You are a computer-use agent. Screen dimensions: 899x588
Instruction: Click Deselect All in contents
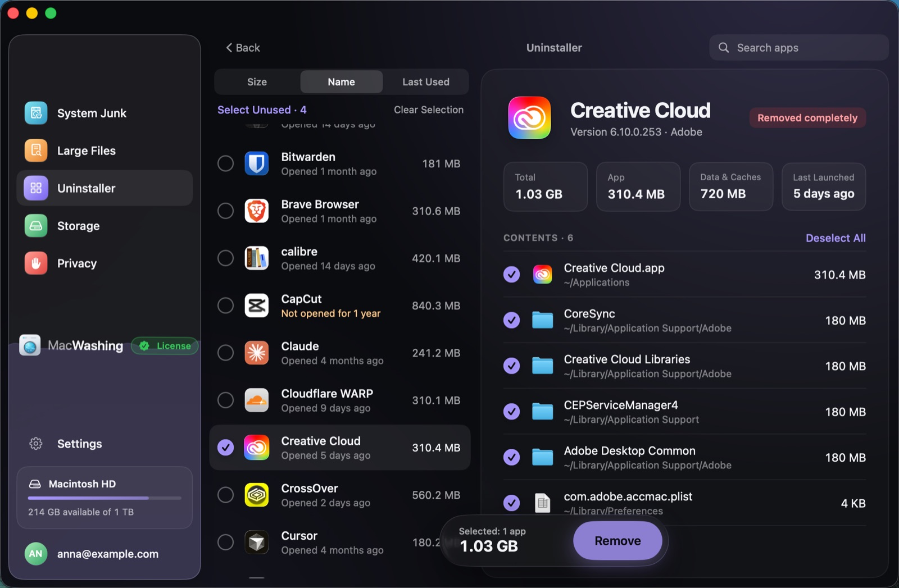pos(836,238)
